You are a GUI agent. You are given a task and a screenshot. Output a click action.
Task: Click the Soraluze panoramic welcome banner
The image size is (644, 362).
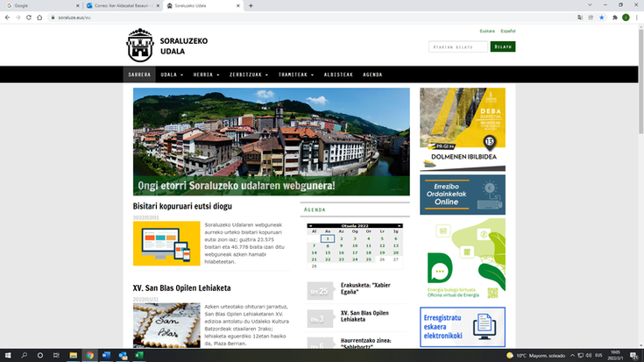point(272,142)
